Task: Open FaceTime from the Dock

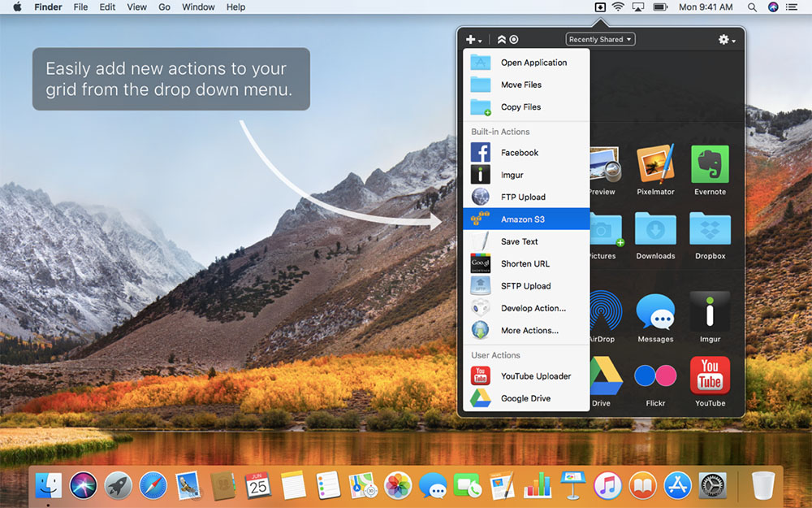Action: click(468, 486)
